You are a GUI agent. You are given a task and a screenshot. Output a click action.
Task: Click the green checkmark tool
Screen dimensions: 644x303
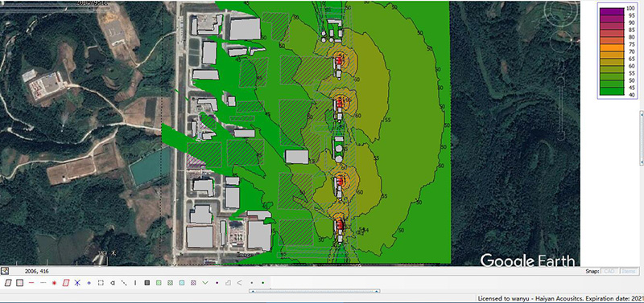click(205, 282)
